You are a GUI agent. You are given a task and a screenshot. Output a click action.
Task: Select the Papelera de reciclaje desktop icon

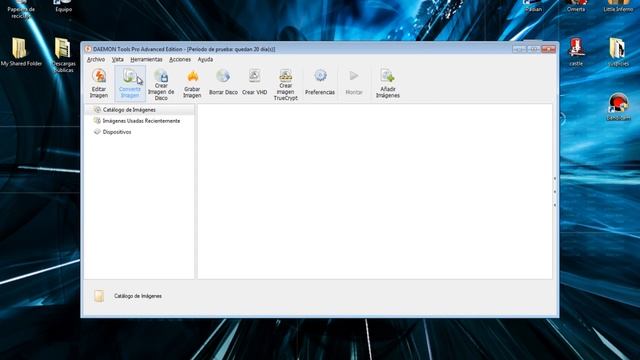click(21, 9)
